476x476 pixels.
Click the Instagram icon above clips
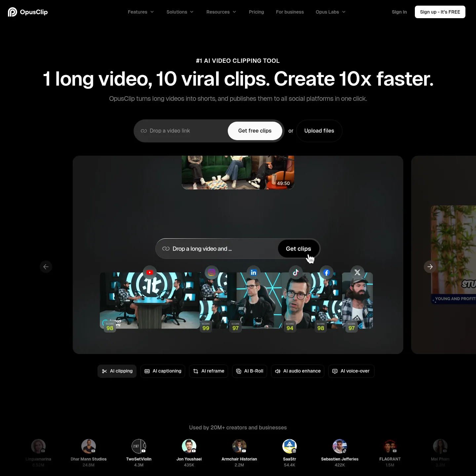(212, 272)
